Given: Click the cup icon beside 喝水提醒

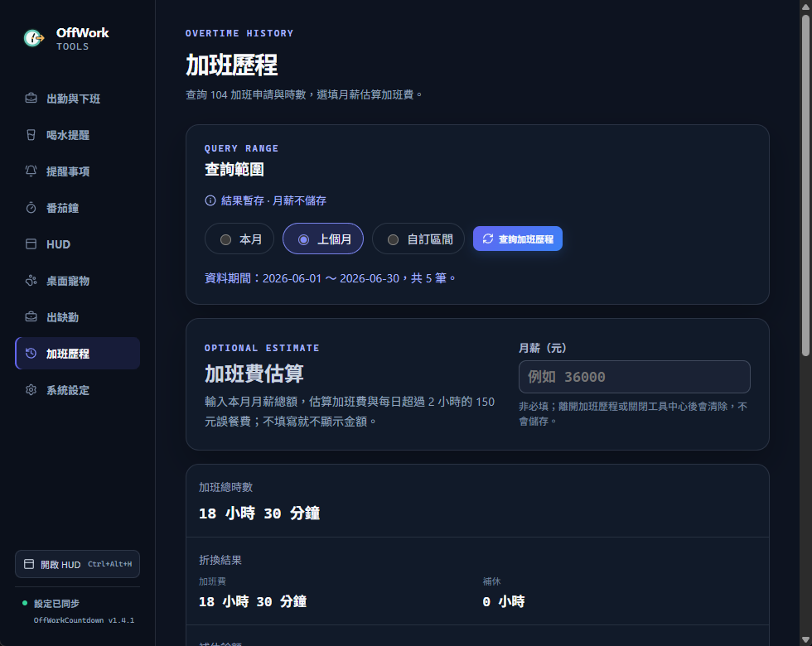Looking at the screenshot, I should 31,134.
